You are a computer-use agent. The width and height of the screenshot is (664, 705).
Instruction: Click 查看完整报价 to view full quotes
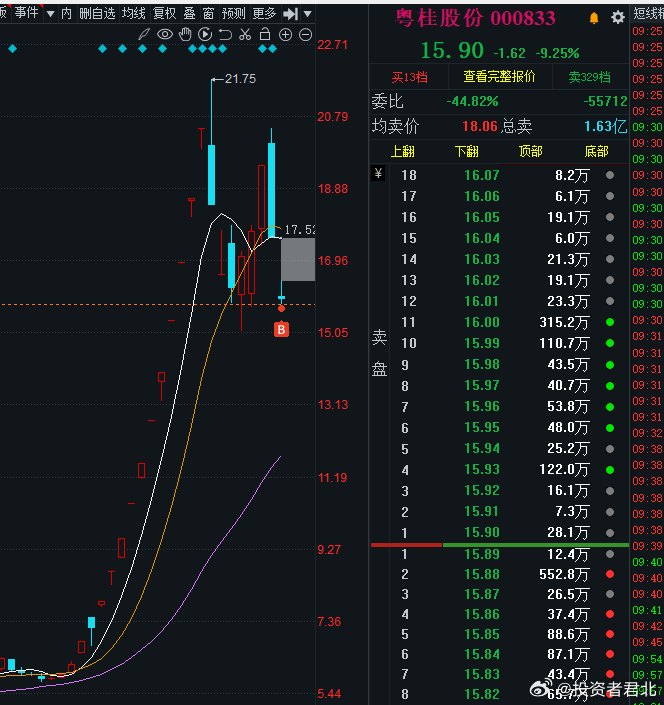(499, 77)
